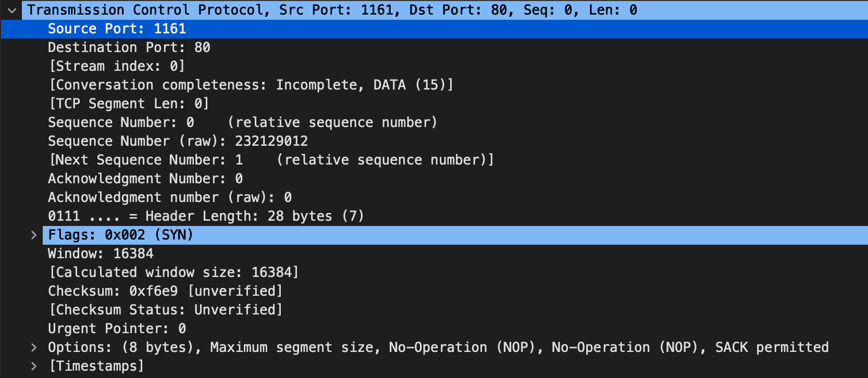
Task: Select the Sequence Number (raw) row
Action: click(434, 141)
